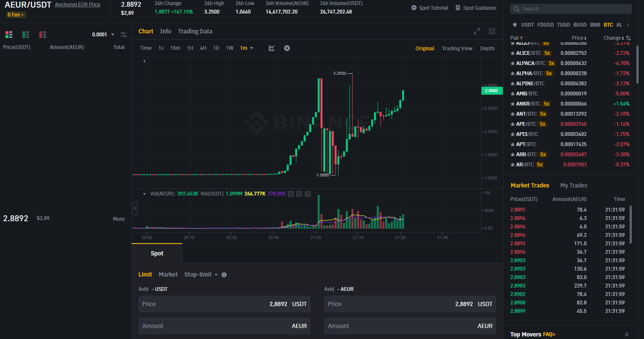The width and height of the screenshot is (644, 339).
Task: Hide the Vol indicator with eye icon
Action: point(291,194)
